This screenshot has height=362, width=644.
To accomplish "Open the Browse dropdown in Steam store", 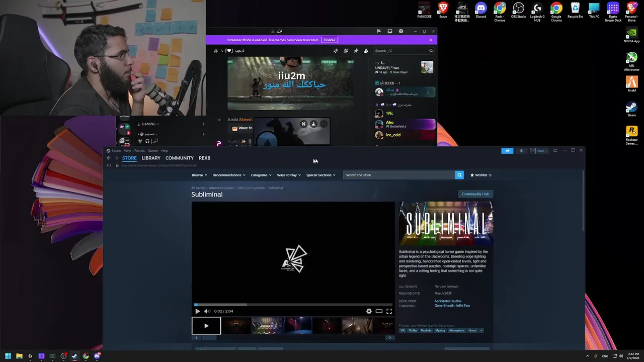I will [199, 175].
